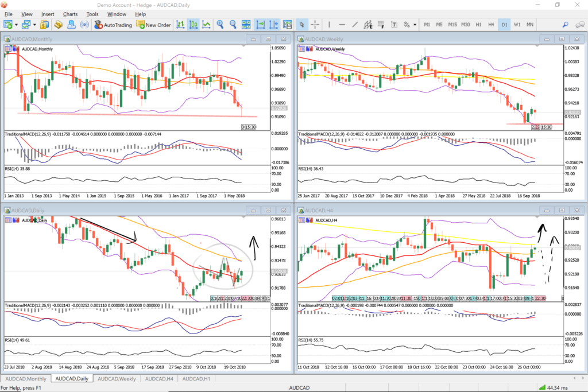The height and width of the screenshot is (392, 588).
Task: Expand the shapes and arrows tool dropdown
Action: pyautogui.click(x=415, y=25)
